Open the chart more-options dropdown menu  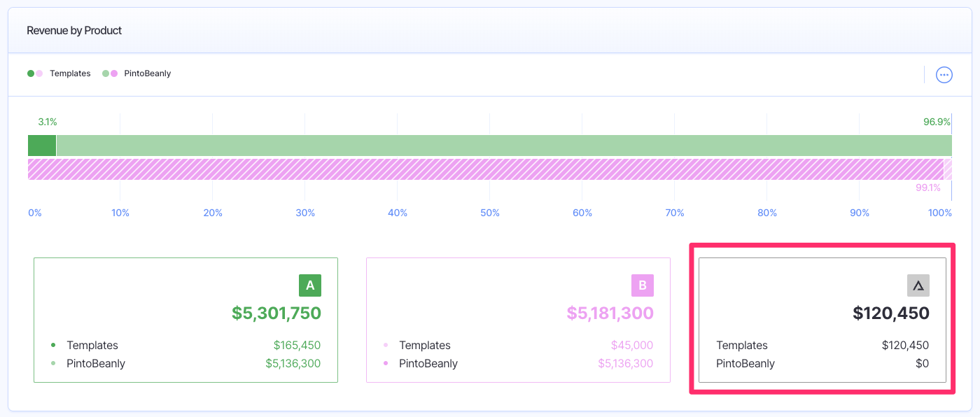(x=944, y=74)
